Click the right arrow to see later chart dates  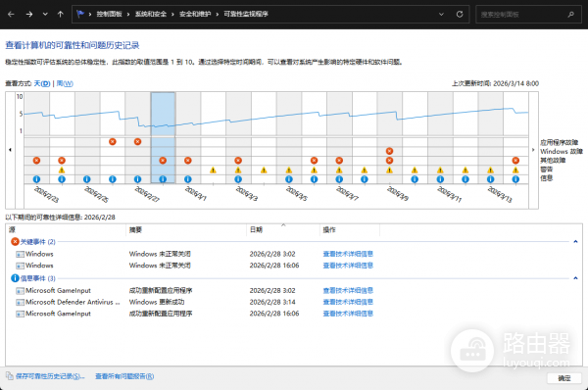[533, 150]
